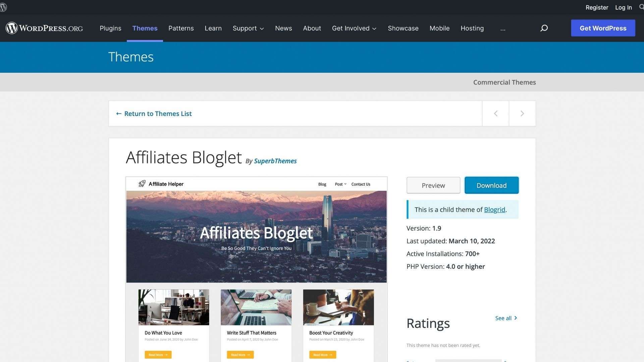Image resolution: width=644 pixels, height=362 pixels.
Task: Click See all ratings link
Action: [506, 318]
